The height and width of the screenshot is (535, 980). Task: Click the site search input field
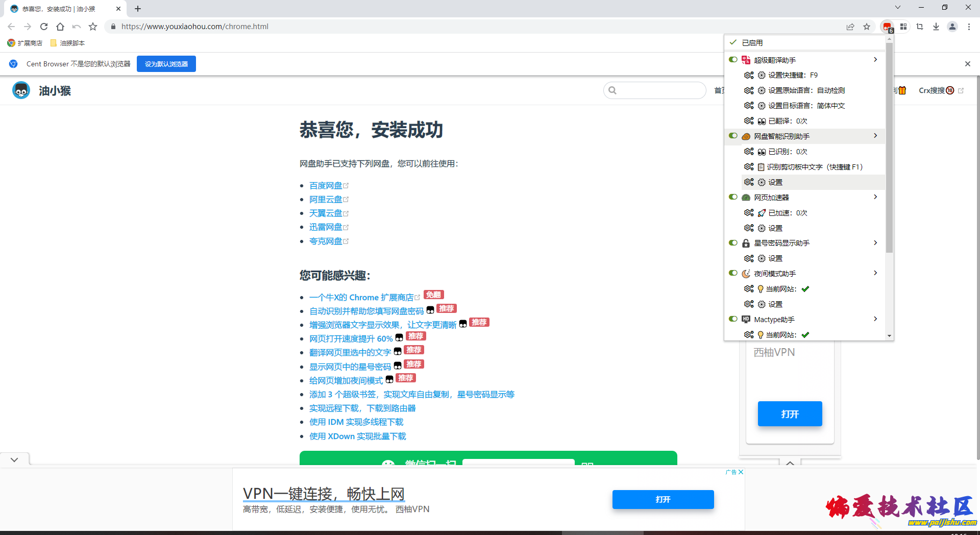coord(655,90)
